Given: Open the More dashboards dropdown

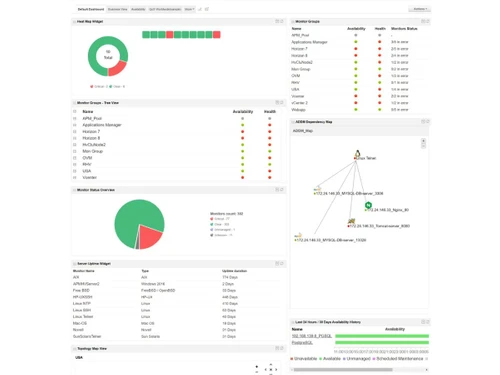Looking at the screenshot, I should click(x=189, y=9).
